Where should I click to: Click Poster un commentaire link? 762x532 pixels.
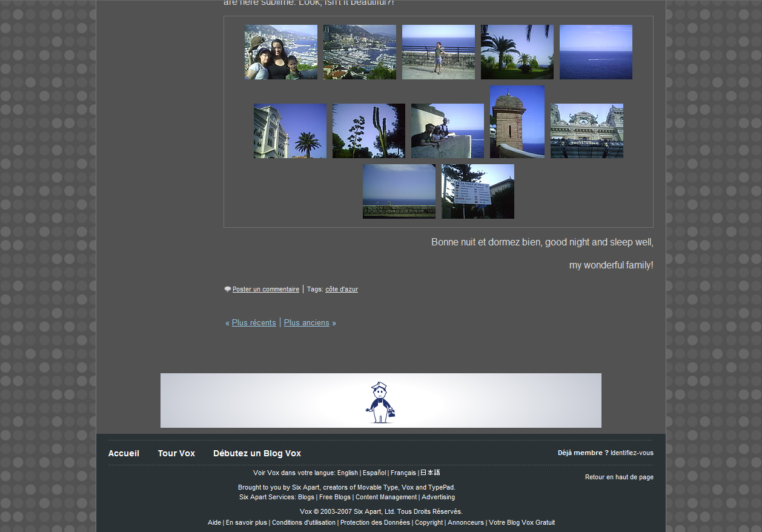click(x=266, y=290)
